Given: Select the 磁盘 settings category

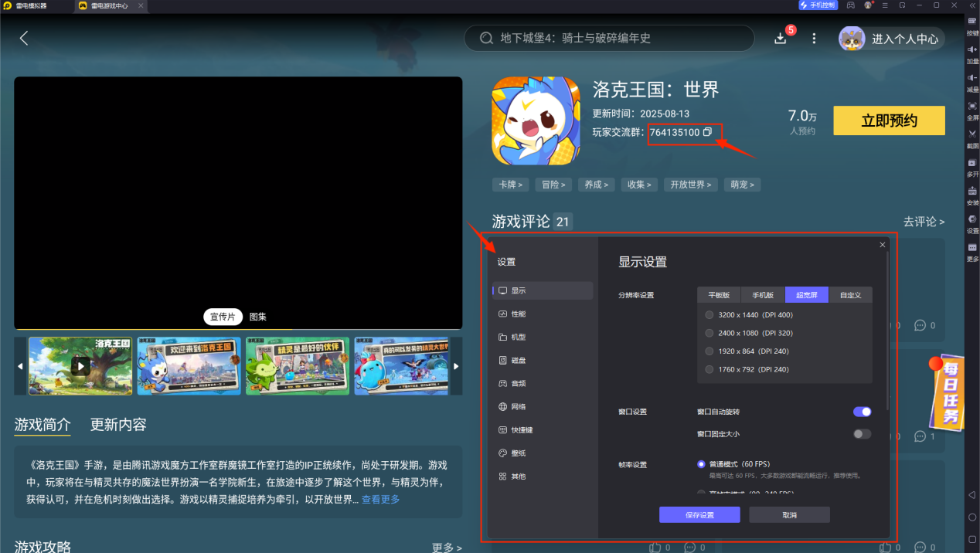Looking at the screenshot, I should [x=543, y=360].
